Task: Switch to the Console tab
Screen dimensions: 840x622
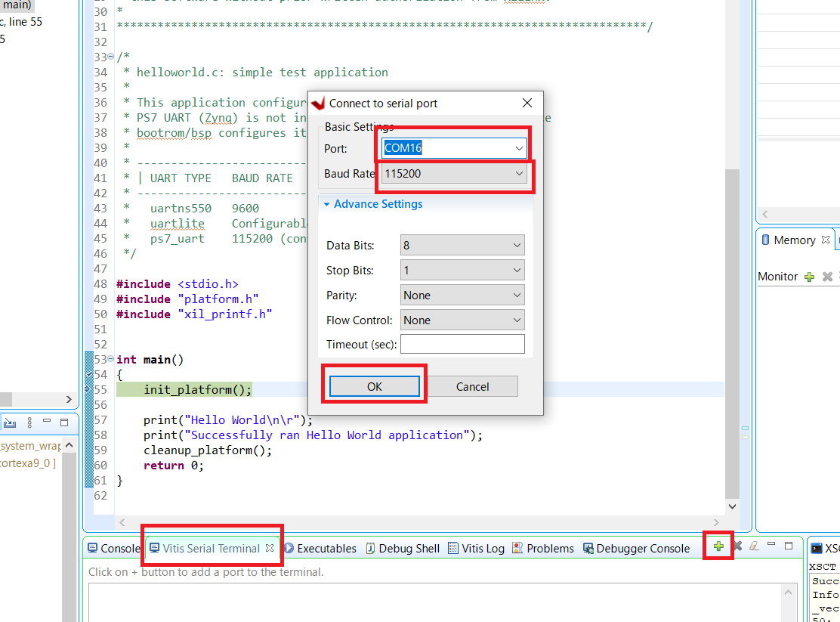Action: (114, 549)
